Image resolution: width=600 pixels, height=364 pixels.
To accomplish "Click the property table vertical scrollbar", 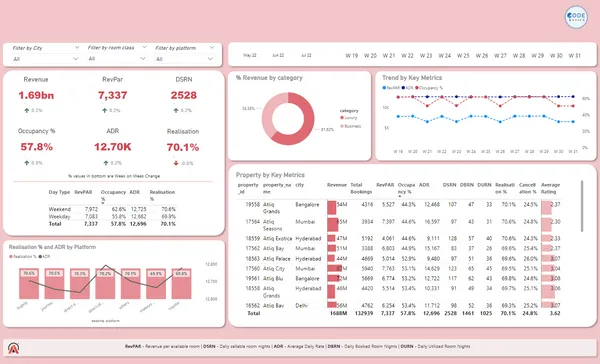I will tap(582, 206).
